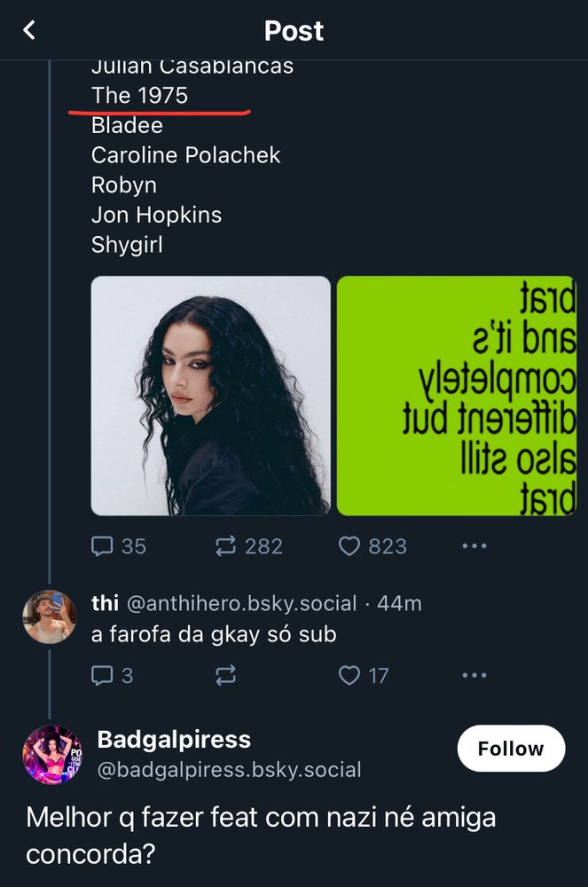Tap the Badgalpiress display name
Image resolution: width=588 pixels, height=887 pixels.
pos(174,740)
